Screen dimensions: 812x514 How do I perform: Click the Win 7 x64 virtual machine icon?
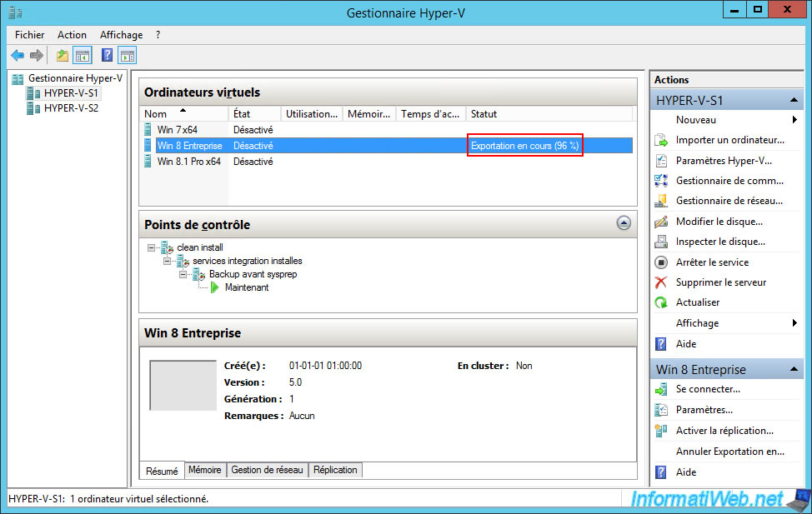[148, 129]
